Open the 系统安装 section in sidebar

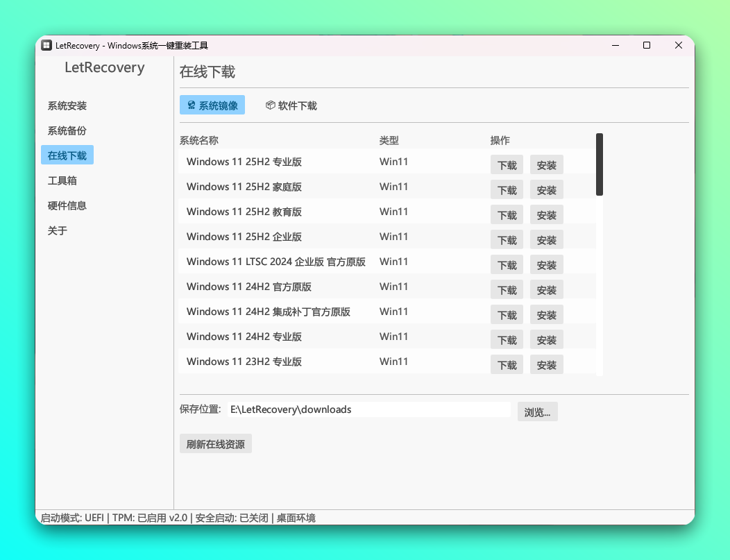pyautogui.click(x=66, y=105)
